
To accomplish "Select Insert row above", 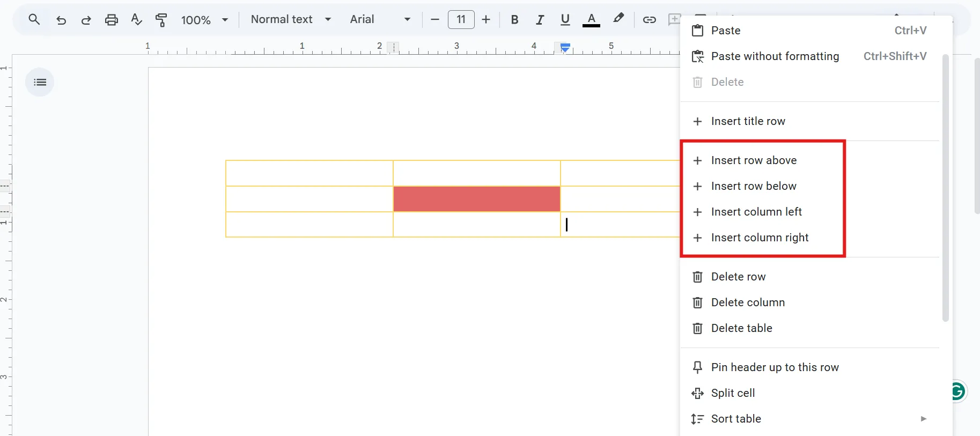I will tap(809, 160).
